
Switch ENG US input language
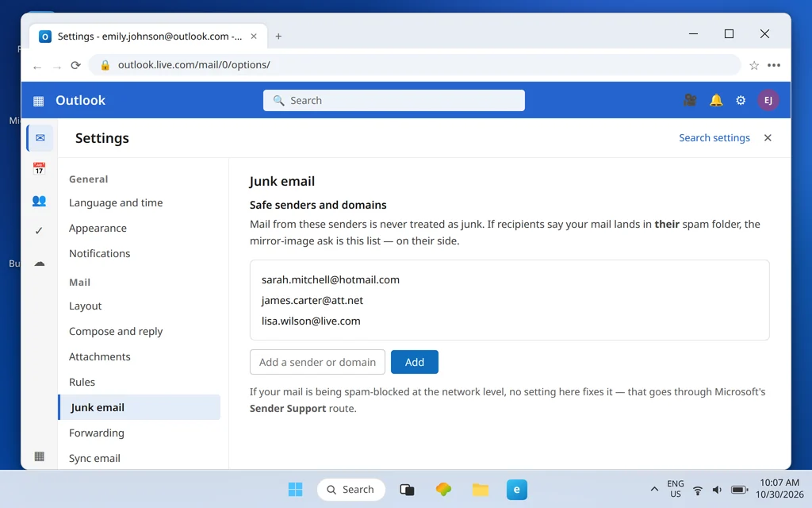pyautogui.click(x=676, y=489)
